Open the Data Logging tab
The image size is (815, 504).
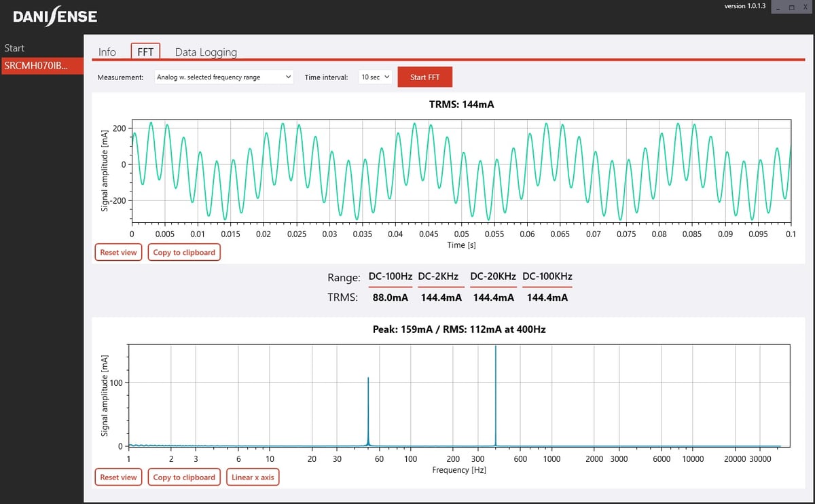(x=205, y=51)
